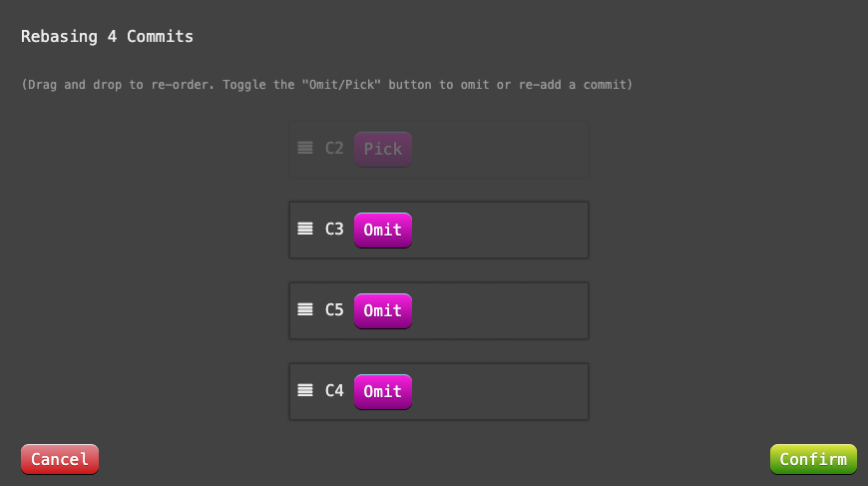Click the reorder handle beside C3
Screen dimensions: 868x486
[305, 229]
